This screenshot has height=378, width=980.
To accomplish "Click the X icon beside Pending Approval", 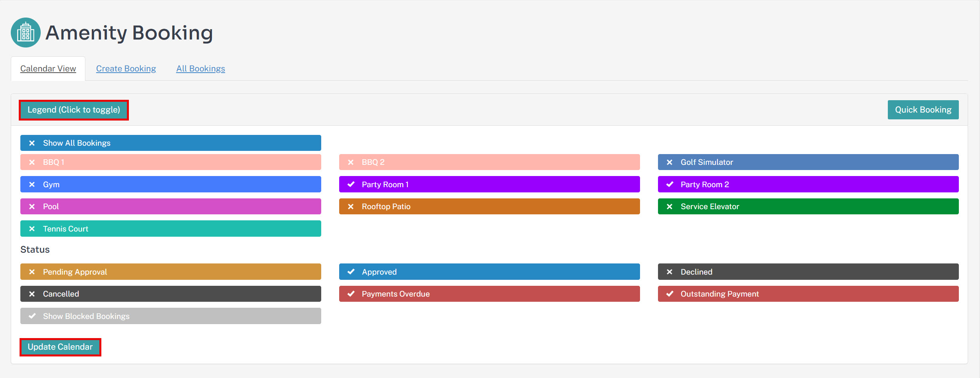I will (32, 272).
